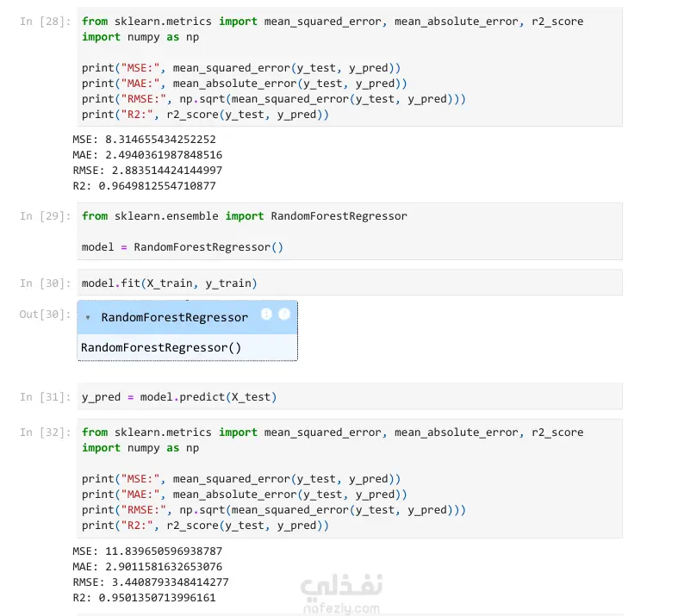The height and width of the screenshot is (616, 684).
Task: Select the RandomForestRegressor() parameter text box
Action: click(x=188, y=348)
